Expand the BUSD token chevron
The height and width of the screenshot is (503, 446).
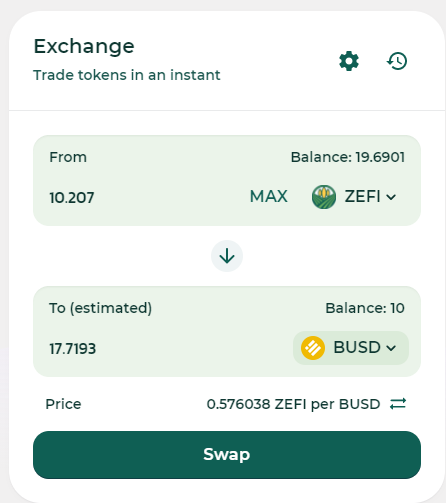391,348
